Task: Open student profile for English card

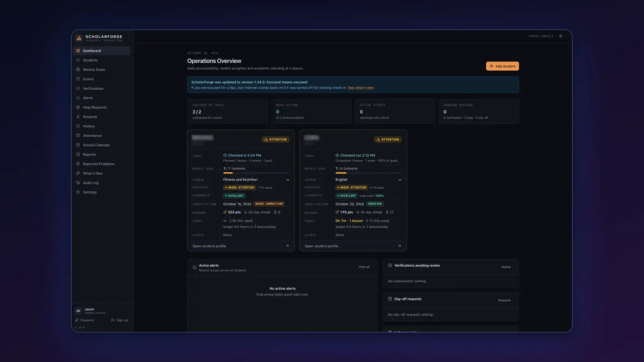Action: tap(353, 246)
